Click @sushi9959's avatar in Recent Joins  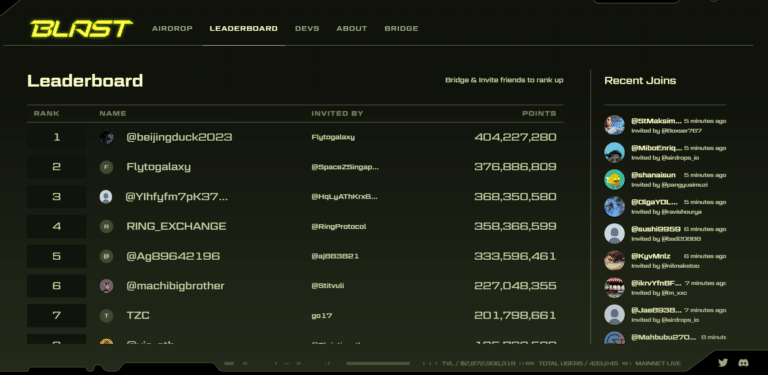pos(614,234)
